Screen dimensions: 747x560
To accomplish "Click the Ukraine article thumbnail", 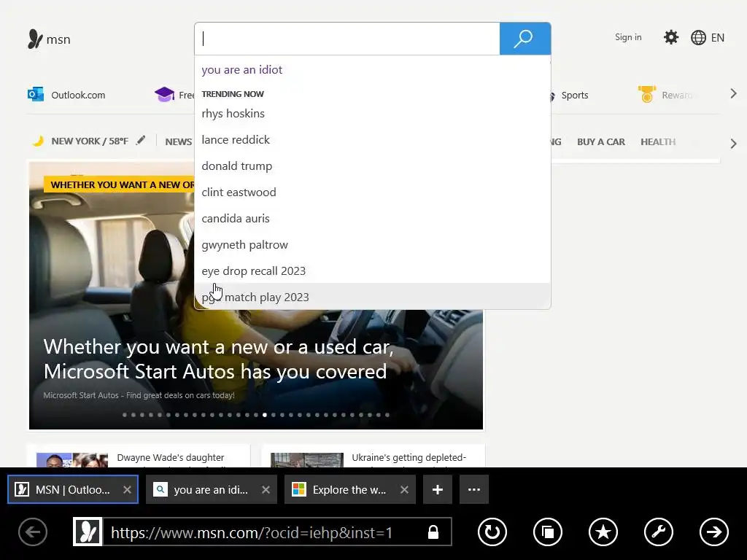I will (307, 459).
